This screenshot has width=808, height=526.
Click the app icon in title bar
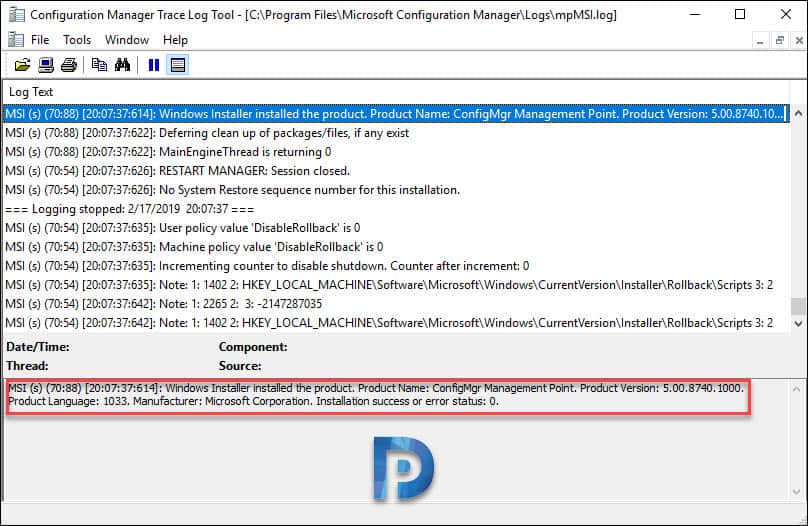(16, 14)
